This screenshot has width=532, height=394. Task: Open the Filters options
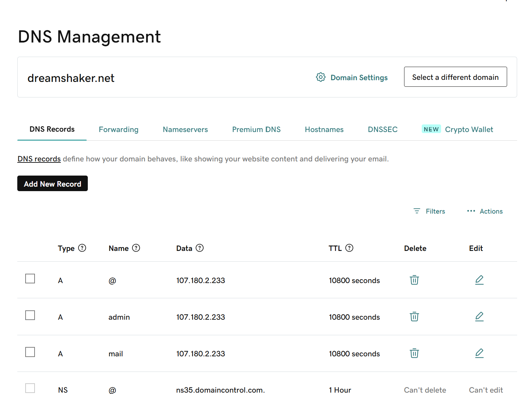coord(429,211)
